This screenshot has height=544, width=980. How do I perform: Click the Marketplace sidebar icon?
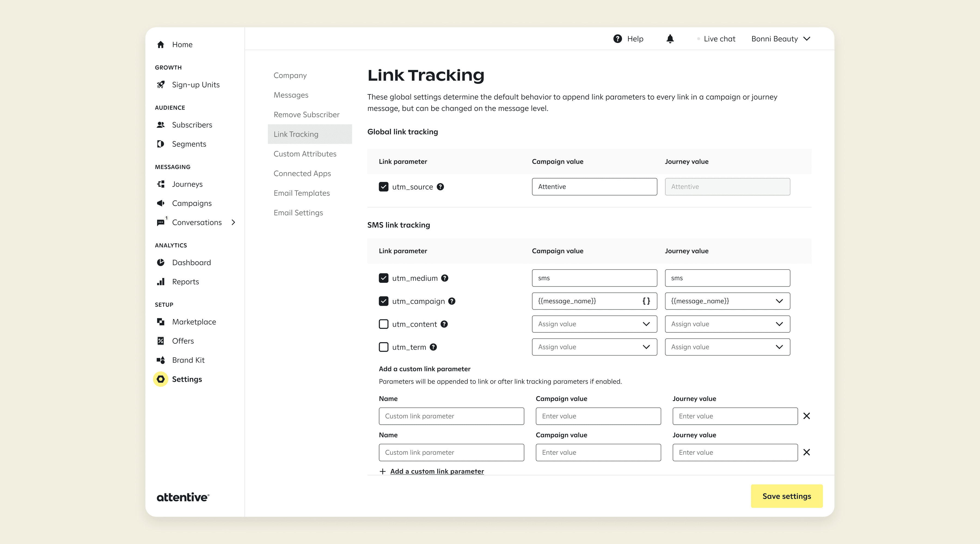(x=161, y=322)
